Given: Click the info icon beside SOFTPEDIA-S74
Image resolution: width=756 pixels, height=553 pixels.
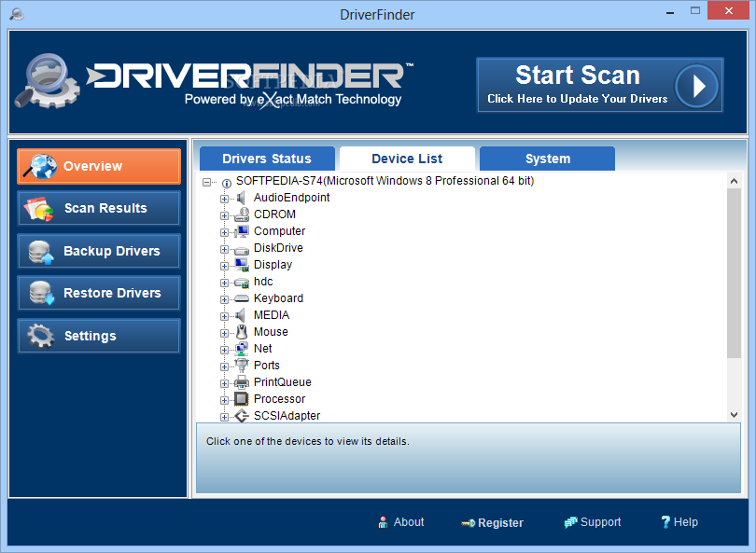Looking at the screenshot, I should click(227, 183).
